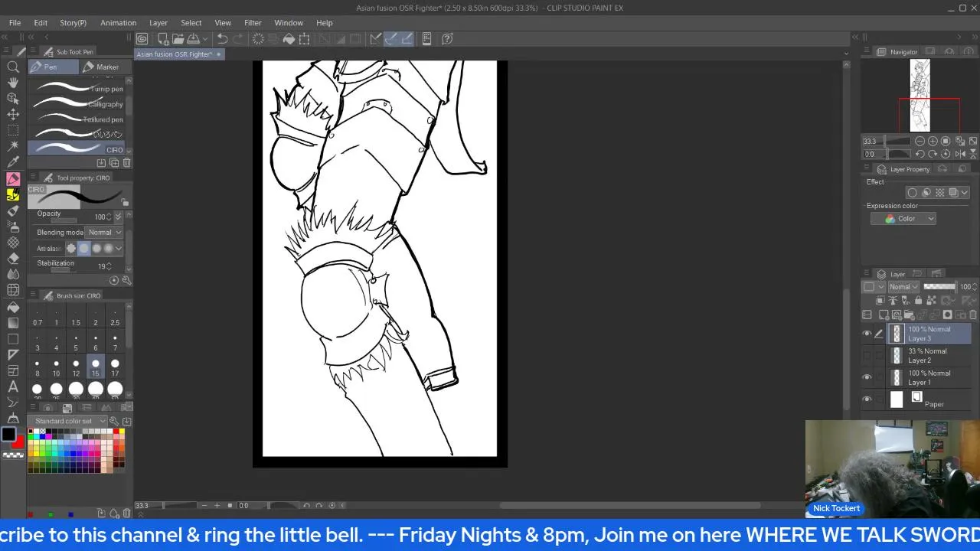
Task: Select the Zoom magnifier tool
Action: (13, 67)
